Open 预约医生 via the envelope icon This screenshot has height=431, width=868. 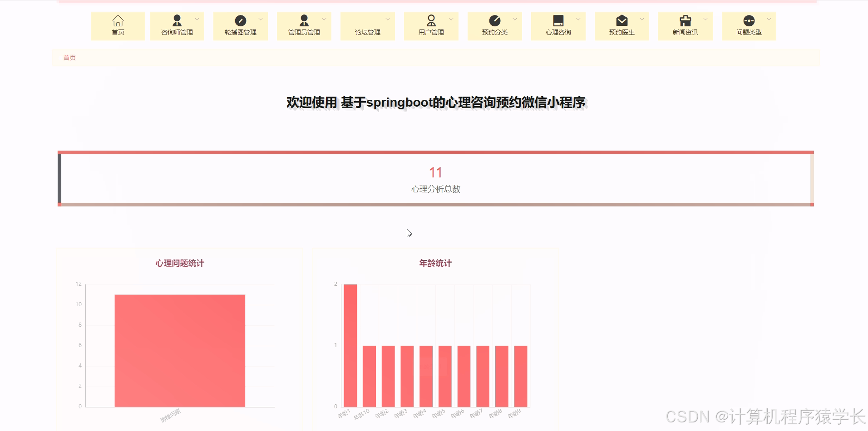[621, 20]
